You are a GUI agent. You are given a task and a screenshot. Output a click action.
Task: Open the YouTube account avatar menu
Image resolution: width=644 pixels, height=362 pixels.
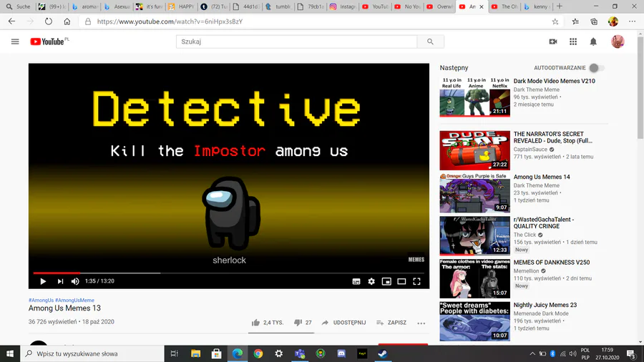[618, 41]
